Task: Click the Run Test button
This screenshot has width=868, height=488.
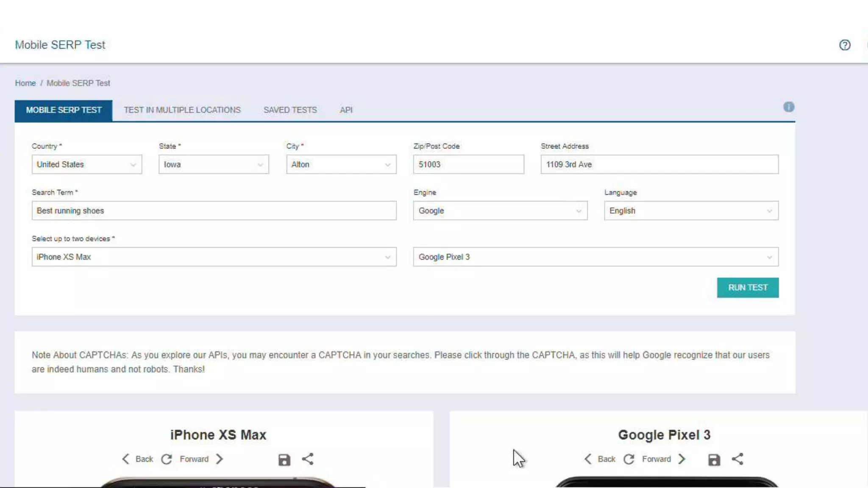Action: click(x=748, y=288)
